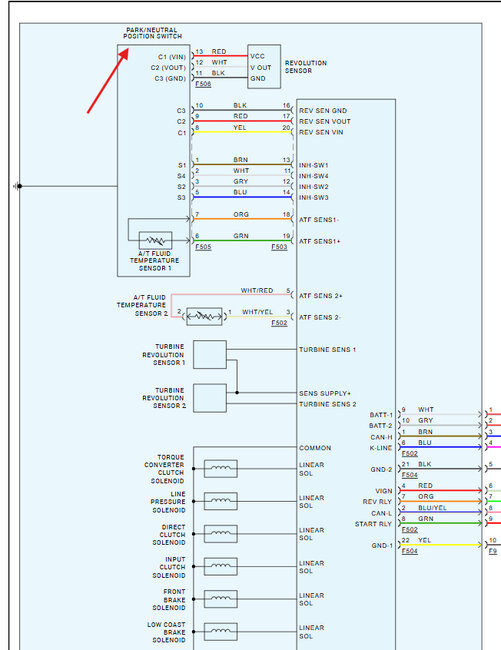Click Input Clutch solenoid coil symbol
The width and height of the screenshot is (501, 650).
tap(221, 567)
